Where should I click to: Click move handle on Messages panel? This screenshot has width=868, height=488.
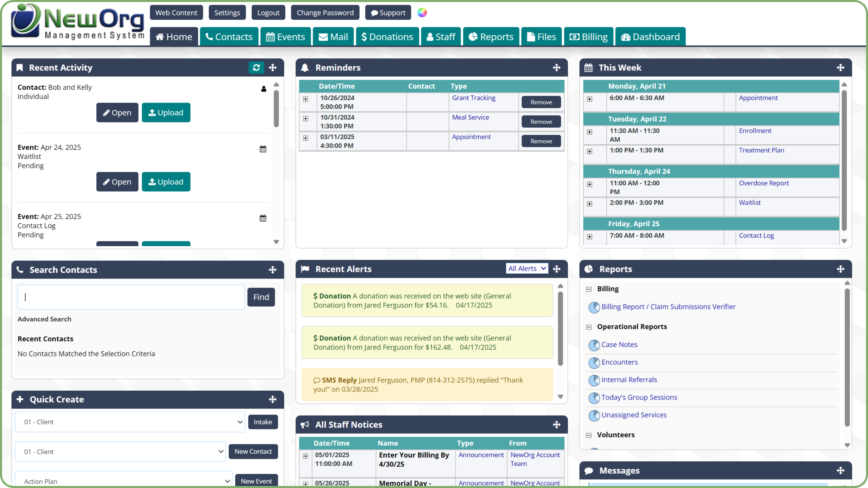[x=840, y=470]
